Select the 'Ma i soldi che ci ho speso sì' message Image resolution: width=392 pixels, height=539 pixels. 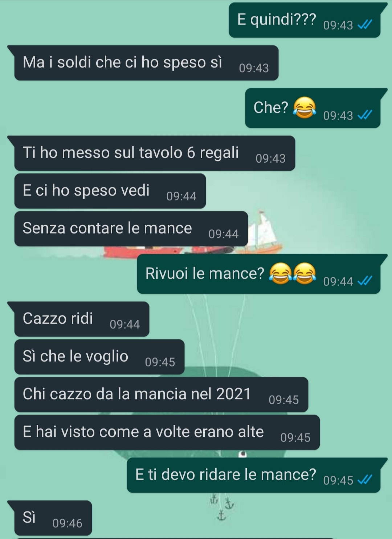(x=146, y=63)
